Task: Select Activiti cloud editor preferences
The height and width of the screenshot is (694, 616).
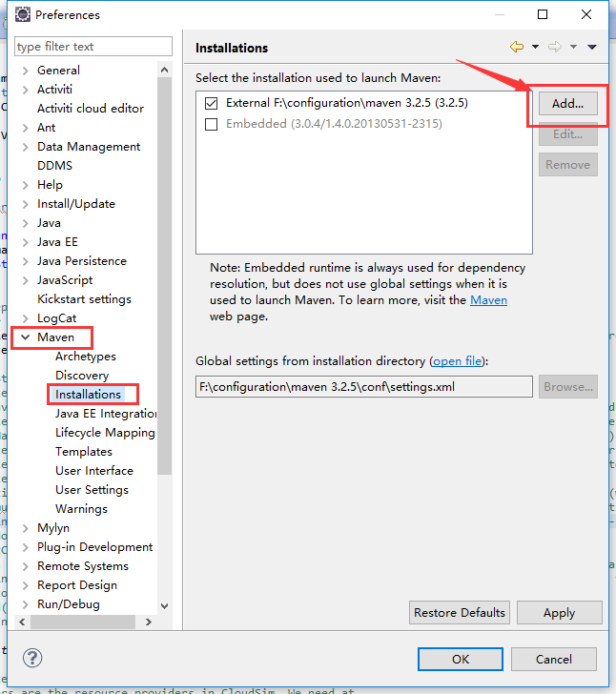Action: coord(91,109)
